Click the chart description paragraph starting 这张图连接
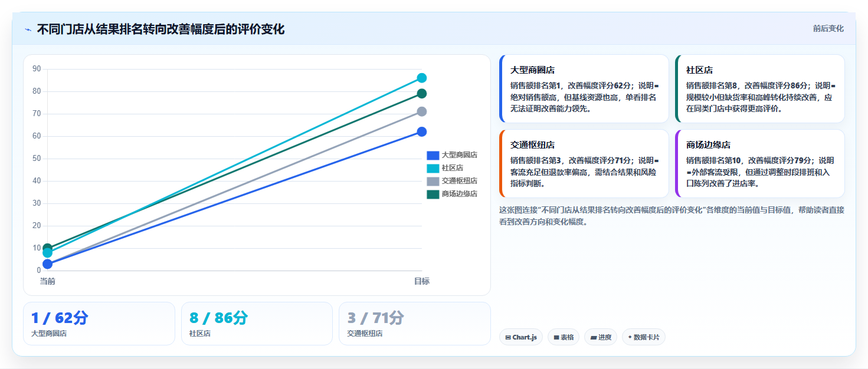 pyautogui.click(x=672, y=216)
